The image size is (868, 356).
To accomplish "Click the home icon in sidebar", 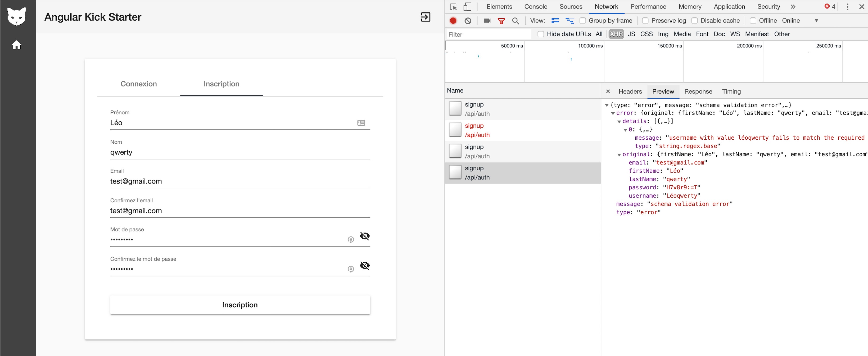I will tap(16, 45).
